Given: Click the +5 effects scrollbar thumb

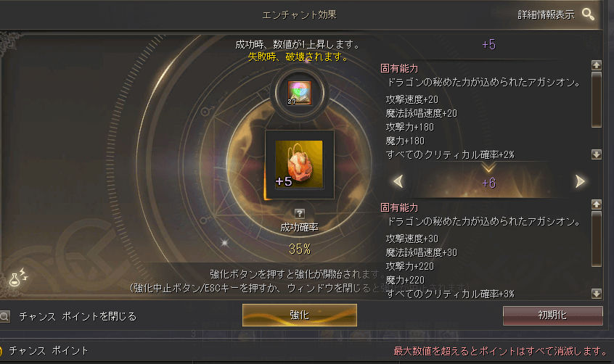Looking at the screenshot, I should pyautogui.click(x=597, y=100).
